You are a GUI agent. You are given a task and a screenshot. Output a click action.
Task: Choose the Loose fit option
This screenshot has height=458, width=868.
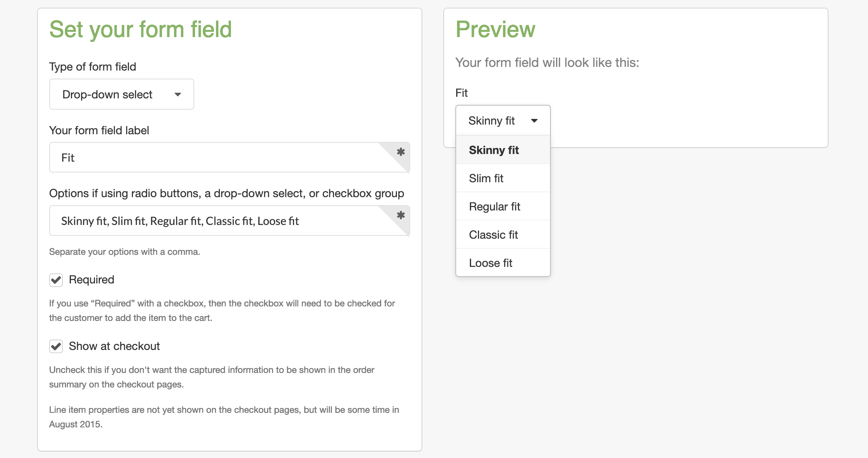click(x=491, y=263)
